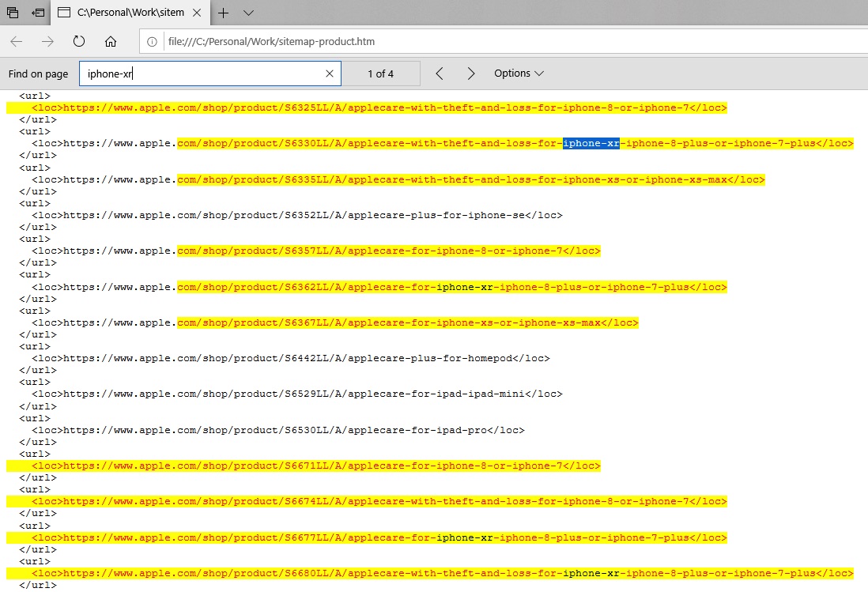This screenshot has width=868, height=592.
Task: Clear the iphone-xr search text
Action: pyautogui.click(x=330, y=74)
